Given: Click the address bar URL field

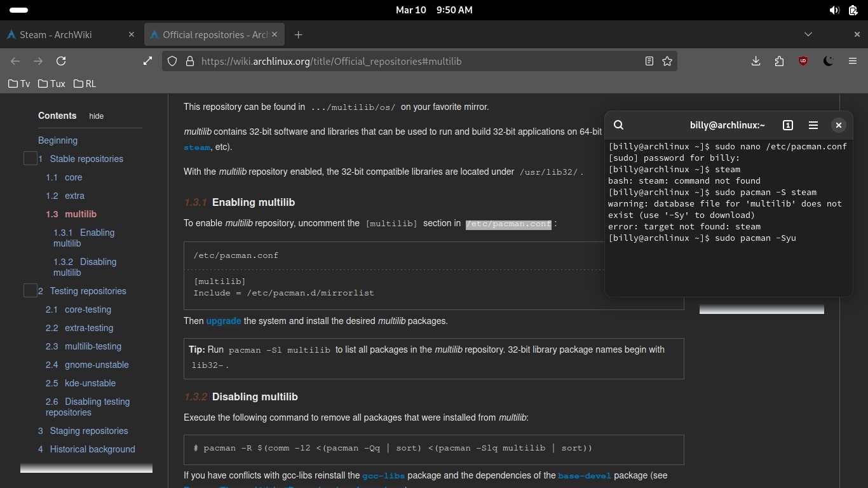Looking at the screenshot, I should coord(418,61).
